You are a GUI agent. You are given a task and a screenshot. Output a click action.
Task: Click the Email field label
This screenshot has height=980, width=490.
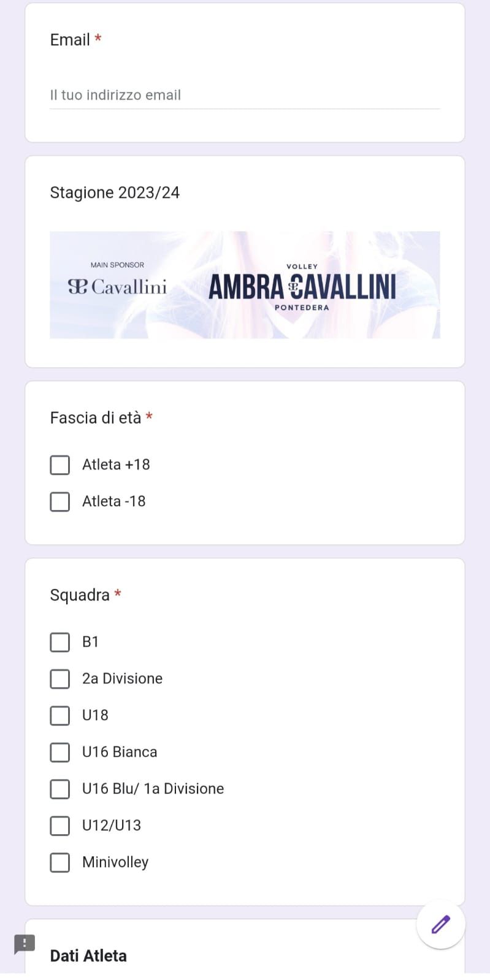(70, 40)
